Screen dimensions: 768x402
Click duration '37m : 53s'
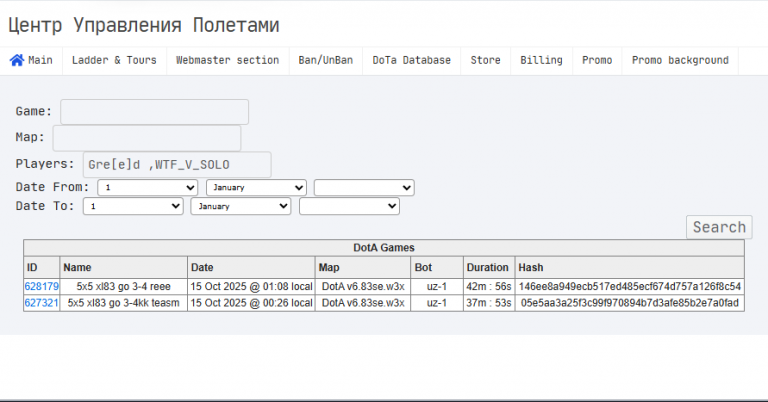(489, 303)
